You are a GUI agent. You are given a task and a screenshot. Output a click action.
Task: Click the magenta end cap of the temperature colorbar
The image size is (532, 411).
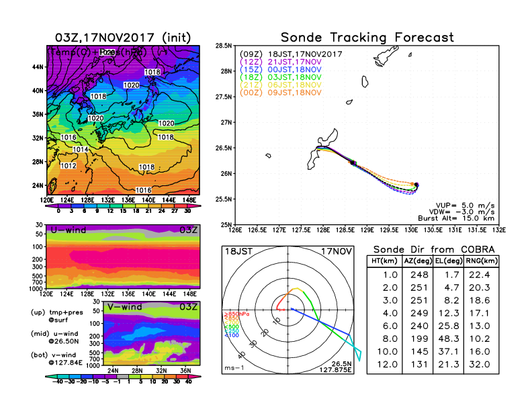(195, 206)
